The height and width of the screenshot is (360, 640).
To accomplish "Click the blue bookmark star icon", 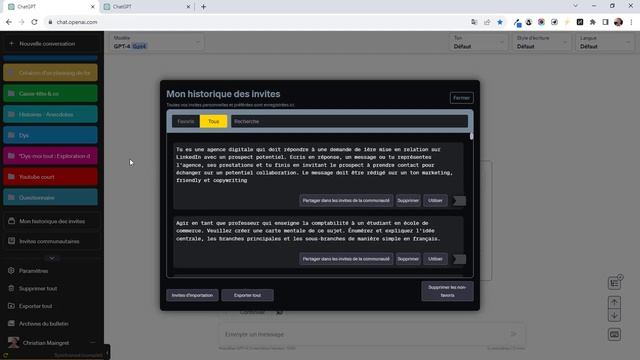I will [500, 22].
